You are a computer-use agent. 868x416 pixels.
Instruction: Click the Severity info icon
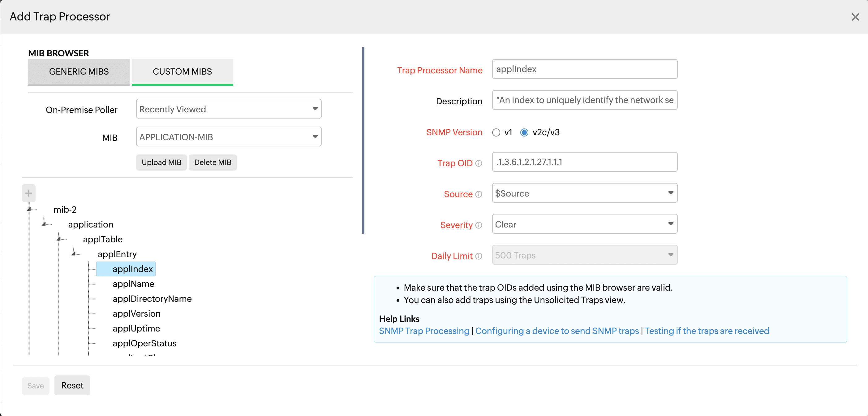tap(479, 225)
